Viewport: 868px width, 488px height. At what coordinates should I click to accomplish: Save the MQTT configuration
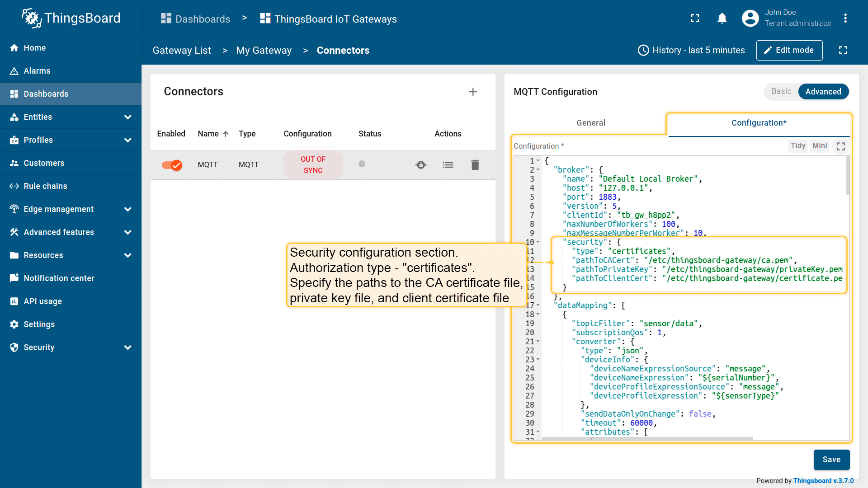(x=831, y=460)
